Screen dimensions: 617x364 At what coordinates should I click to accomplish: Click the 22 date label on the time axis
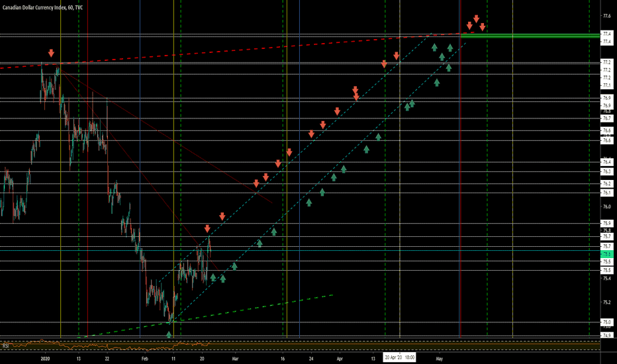[107, 359]
